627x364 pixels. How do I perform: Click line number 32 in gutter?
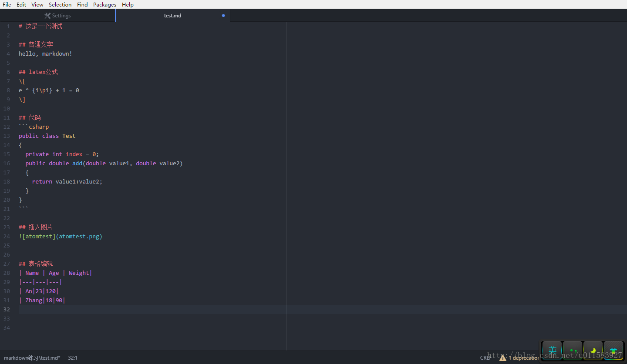pyautogui.click(x=7, y=310)
